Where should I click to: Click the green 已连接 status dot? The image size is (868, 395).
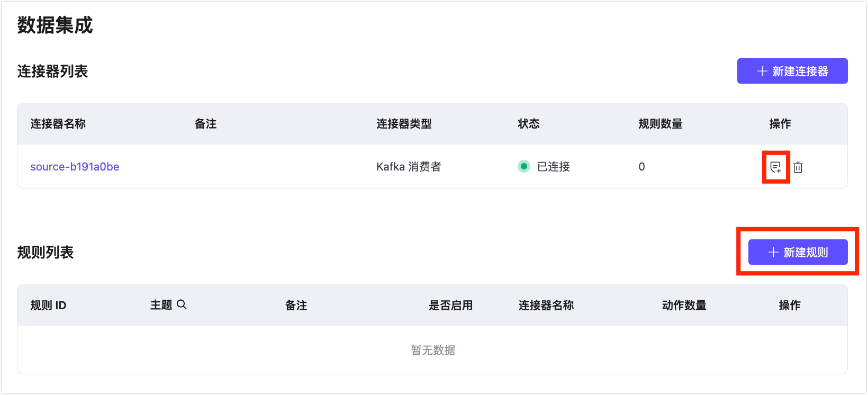tap(524, 167)
